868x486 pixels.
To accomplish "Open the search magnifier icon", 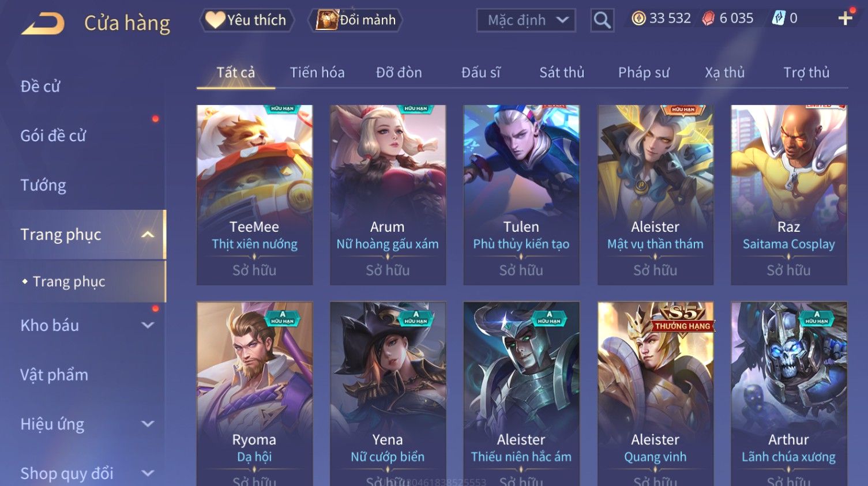I will coord(602,20).
